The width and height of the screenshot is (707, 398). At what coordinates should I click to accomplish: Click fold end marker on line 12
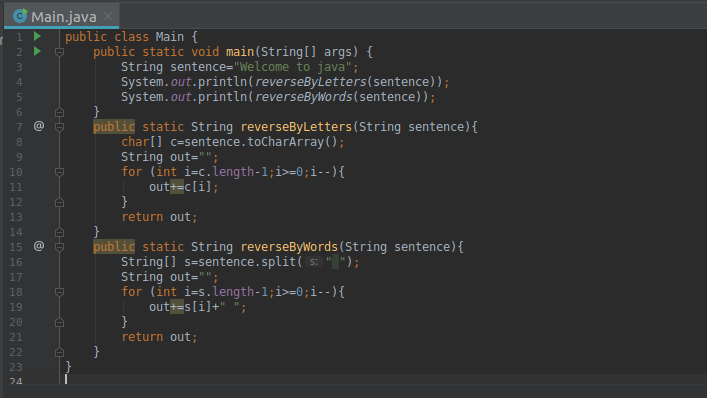click(x=59, y=202)
